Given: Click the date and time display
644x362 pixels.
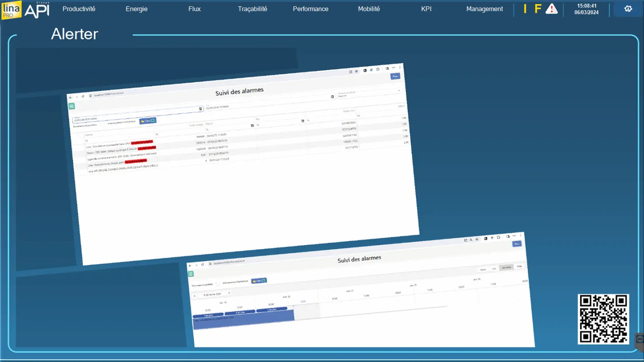Looking at the screenshot, I should 586,9.
